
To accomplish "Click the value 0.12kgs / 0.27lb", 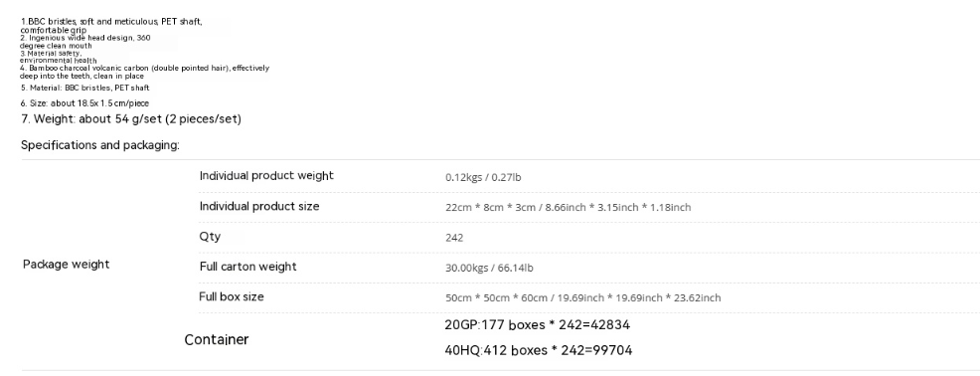I will coord(483,177).
